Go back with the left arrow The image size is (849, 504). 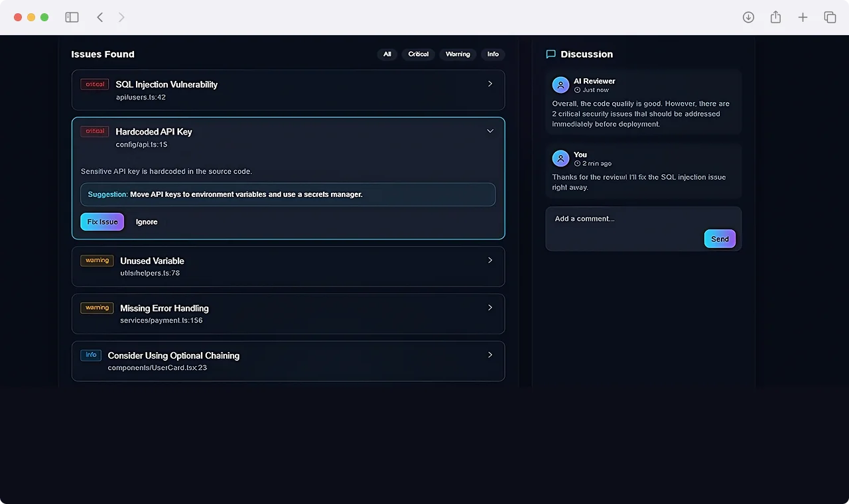click(100, 17)
